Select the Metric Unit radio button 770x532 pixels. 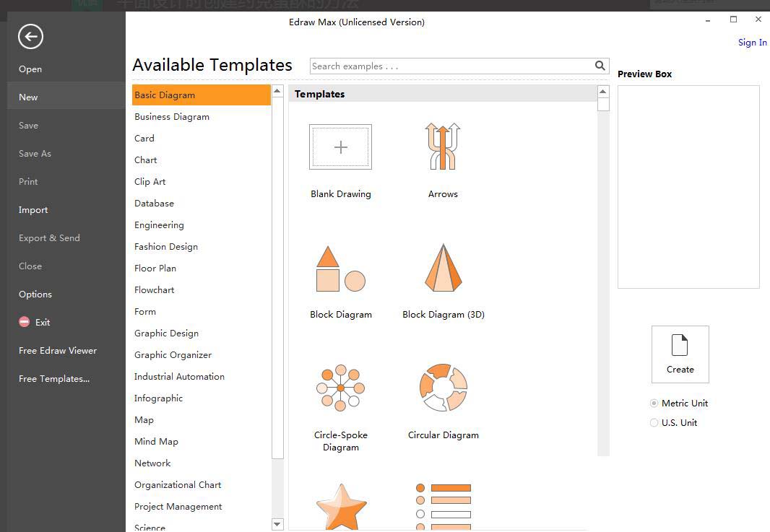click(x=654, y=403)
